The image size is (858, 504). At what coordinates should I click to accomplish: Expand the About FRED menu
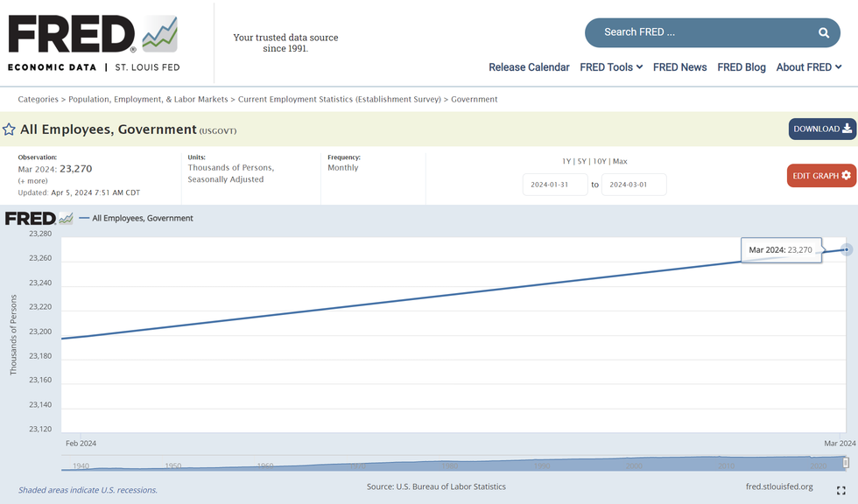click(x=809, y=67)
